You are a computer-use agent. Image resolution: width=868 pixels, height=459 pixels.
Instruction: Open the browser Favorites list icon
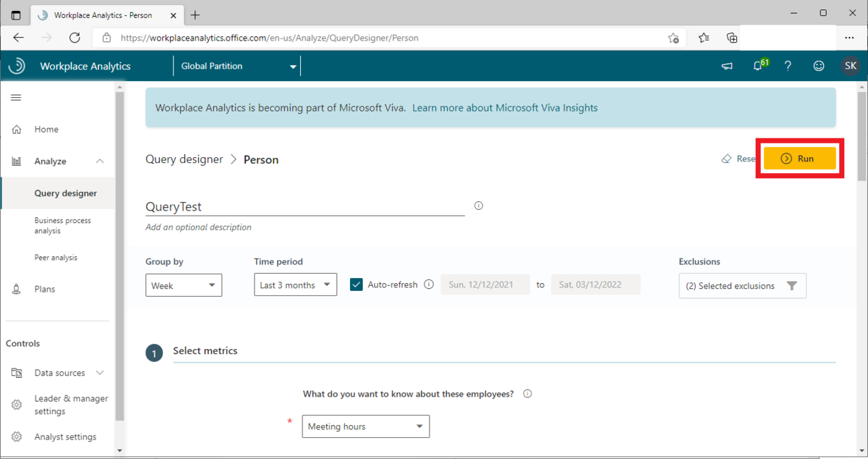[x=704, y=38]
